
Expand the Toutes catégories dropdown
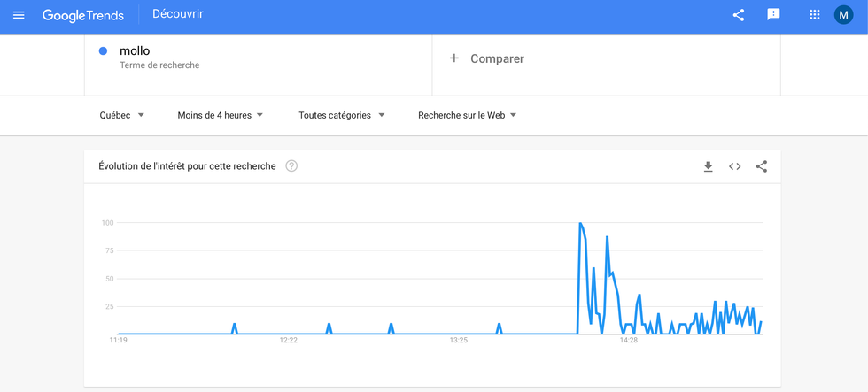pyautogui.click(x=341, y=115)
